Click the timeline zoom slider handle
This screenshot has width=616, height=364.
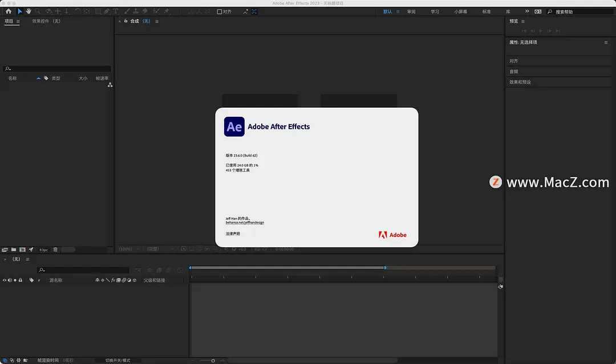(x=213, y=361)
